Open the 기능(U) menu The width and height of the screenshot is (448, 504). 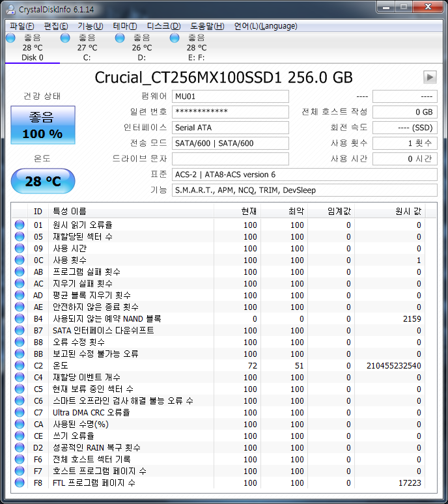tap(91, 26)
